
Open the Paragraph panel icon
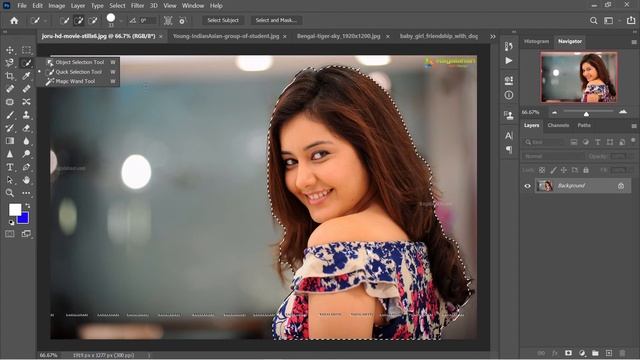tap(509, 149)
